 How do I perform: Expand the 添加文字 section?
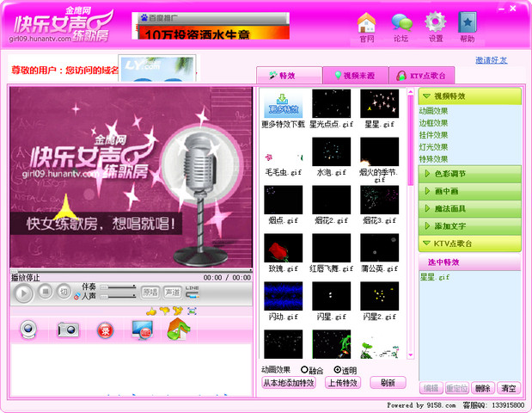(x=469, y=225)
